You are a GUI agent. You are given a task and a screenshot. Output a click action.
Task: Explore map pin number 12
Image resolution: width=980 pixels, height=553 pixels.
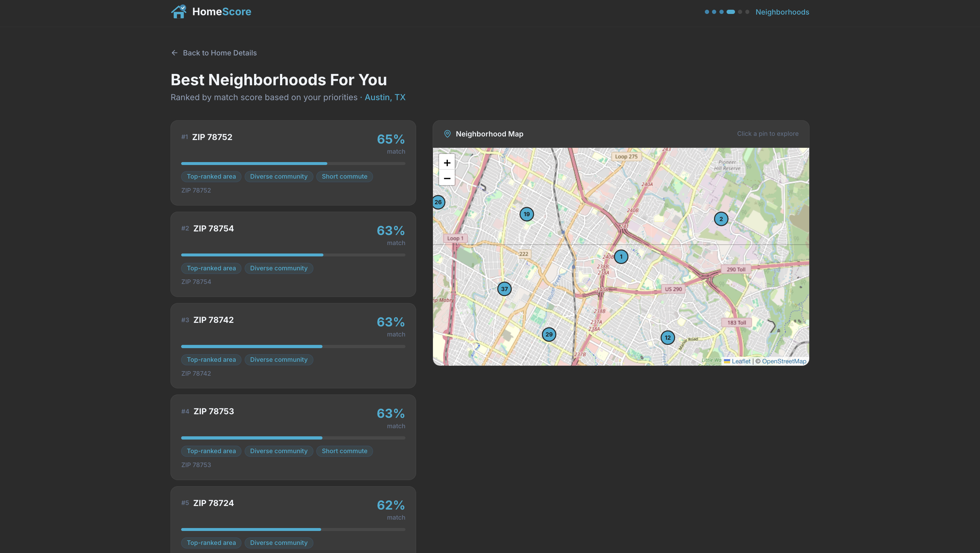[x=667, y=337]
